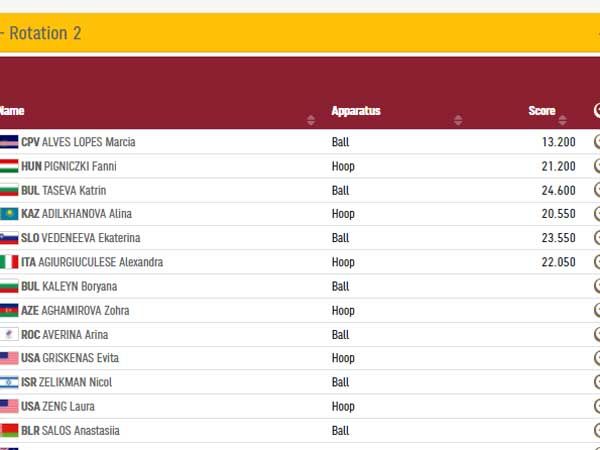Screen dimensions: 600x450
Task: Click the Kazakhstan flag beside ADILKHANOVA Alina
Action: 9,214
